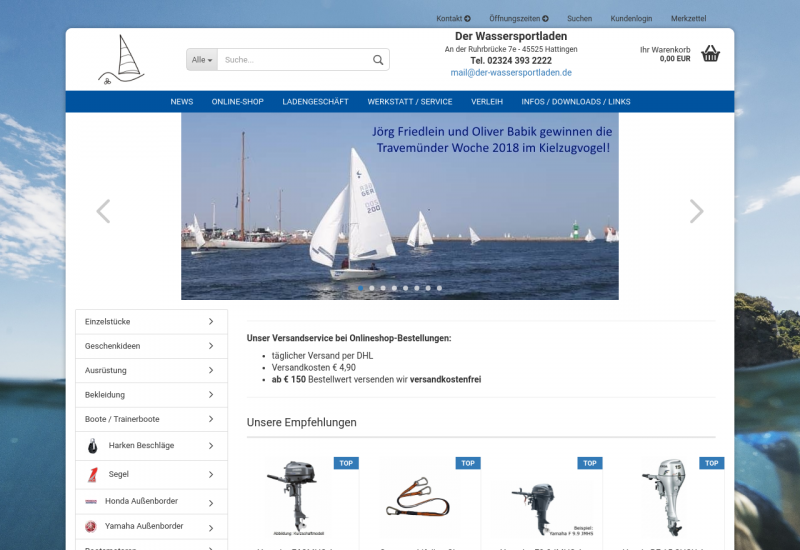Expand the Kontakt dropdown
This screenshot has height=550, width=800.
tap(453, 18)
